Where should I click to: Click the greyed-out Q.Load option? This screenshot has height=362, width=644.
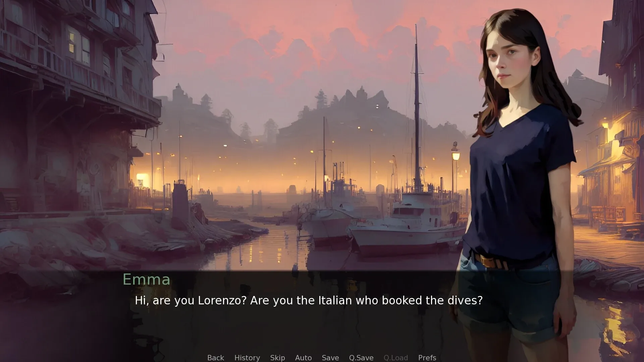(x=395, y=358)
